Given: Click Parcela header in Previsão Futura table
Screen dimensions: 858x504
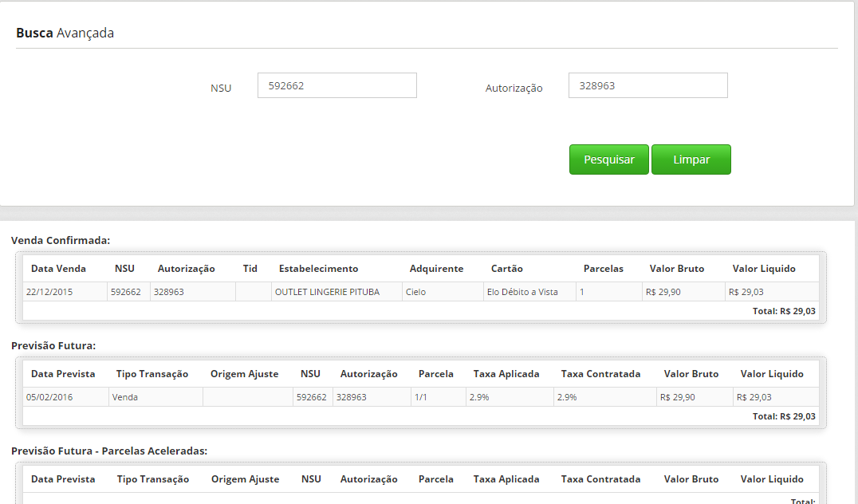Looking at the screenshot, I should [436, 374].
